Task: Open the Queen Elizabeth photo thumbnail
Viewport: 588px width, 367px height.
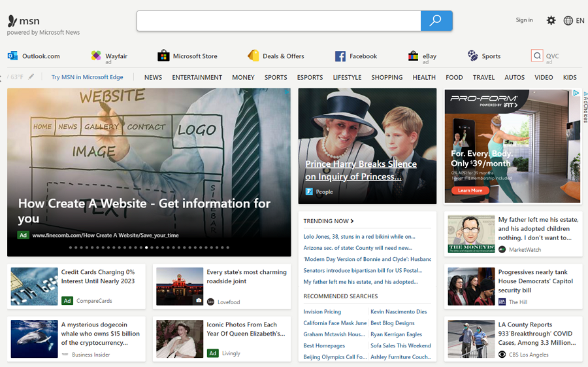Action: (x=180, y=339)
